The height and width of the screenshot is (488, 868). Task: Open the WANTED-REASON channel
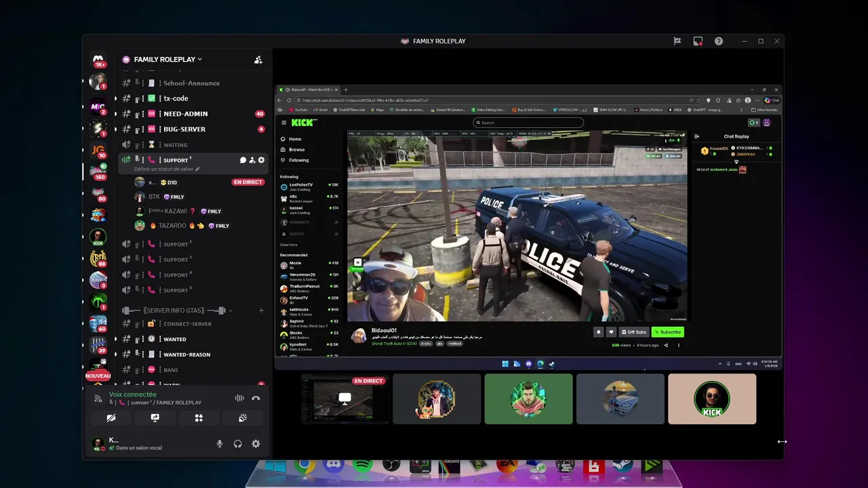(x=192, y=354)
